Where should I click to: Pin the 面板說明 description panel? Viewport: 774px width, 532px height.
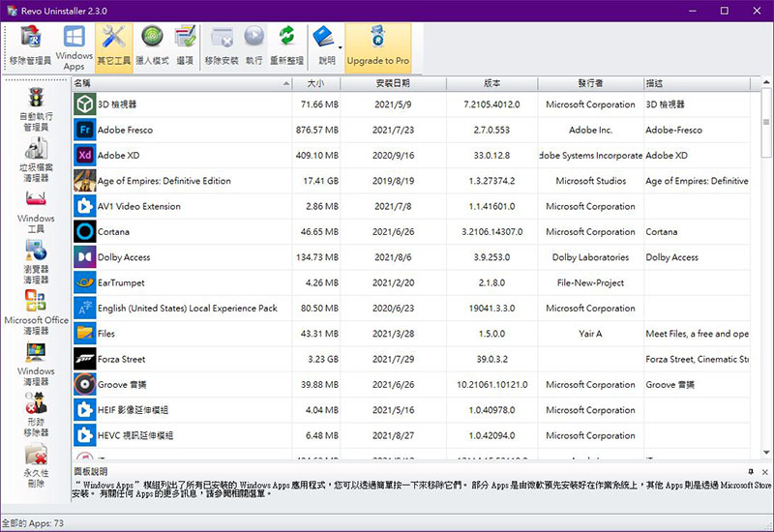[x=751, y=472]
